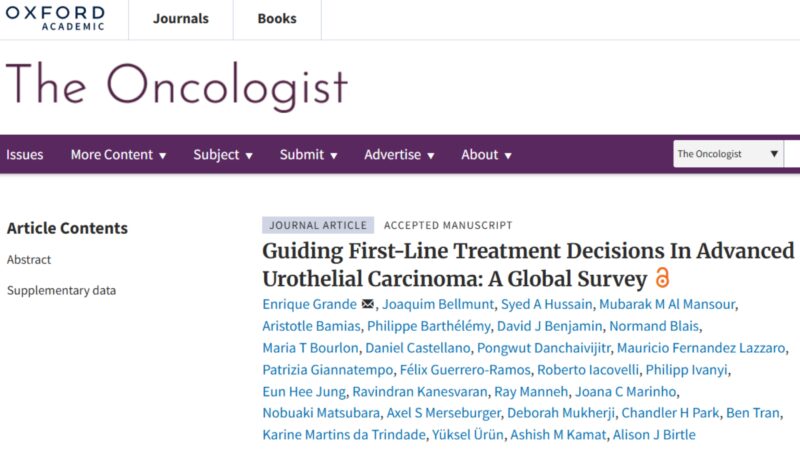Open the Advertise dropdown
Viewport: 800px width, 450px height.
399,155
